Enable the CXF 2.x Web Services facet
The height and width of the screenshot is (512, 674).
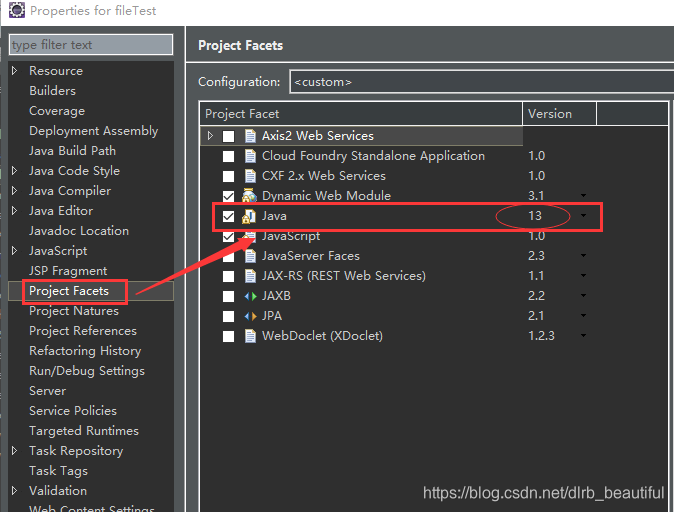(x=228, y=176)
